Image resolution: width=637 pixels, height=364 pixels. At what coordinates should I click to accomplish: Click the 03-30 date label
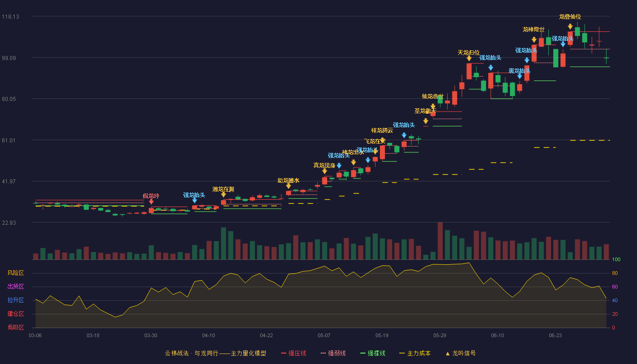coord(151,335)
